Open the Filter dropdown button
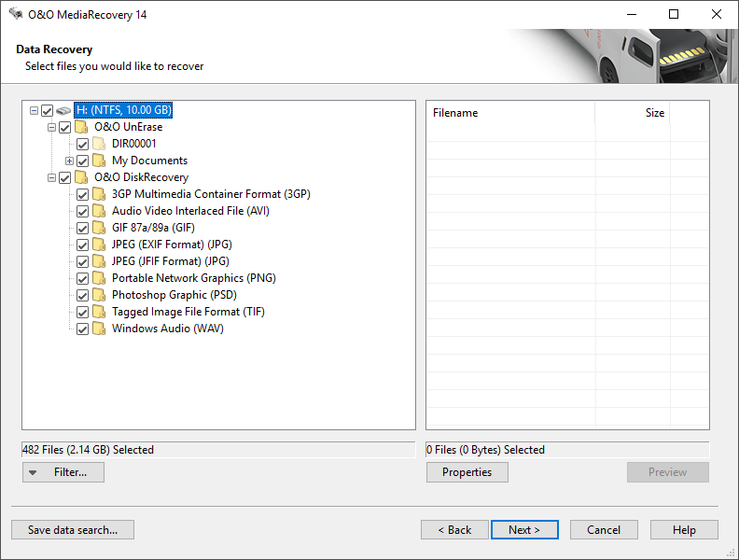739x560 pixels. point(63,472)
